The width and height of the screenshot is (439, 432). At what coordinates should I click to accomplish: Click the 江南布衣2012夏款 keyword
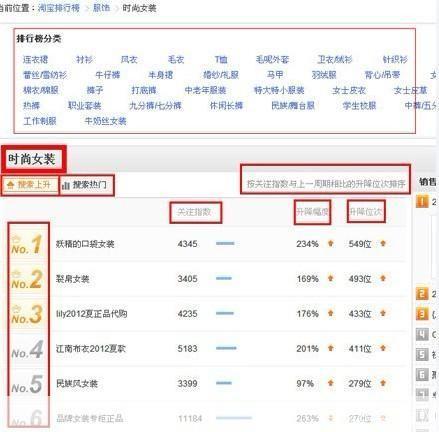pyautogui.click(x=91, y=349)
